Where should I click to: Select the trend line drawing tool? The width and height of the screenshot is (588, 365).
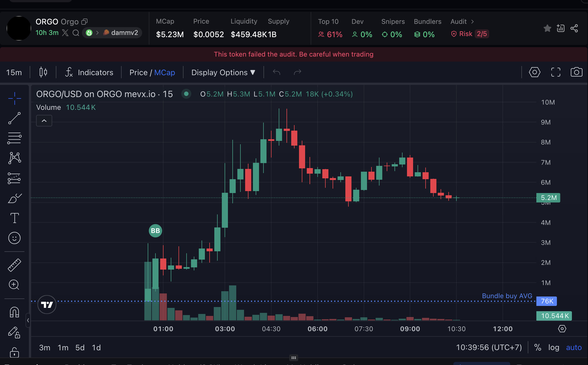click(14, 118)
